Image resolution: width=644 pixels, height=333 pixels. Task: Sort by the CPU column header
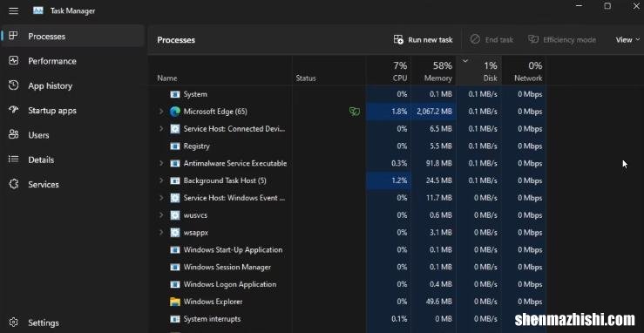389,71
